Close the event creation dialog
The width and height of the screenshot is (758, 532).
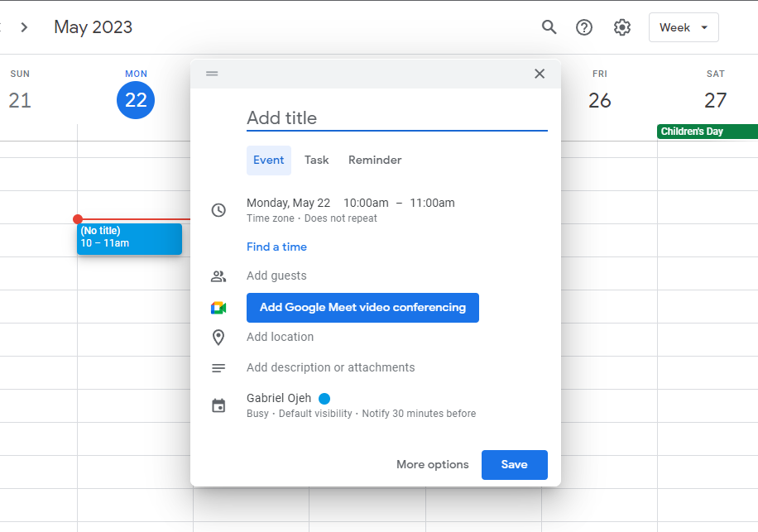(x=540, y=74)
